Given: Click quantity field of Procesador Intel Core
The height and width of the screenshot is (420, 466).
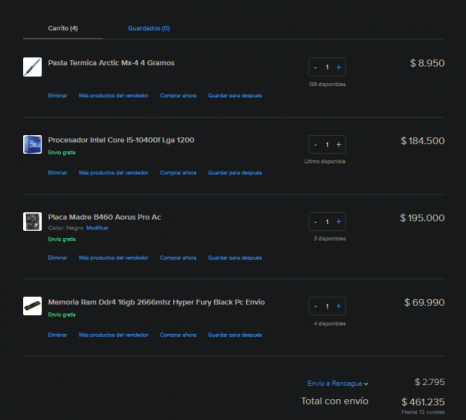Looking at the screenshot, I should [x=327, y=145].
